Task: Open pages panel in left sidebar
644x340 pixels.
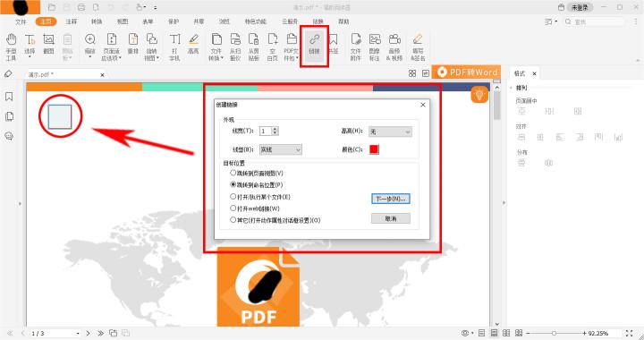Action: pyautogui.click(x=9, y=116)
